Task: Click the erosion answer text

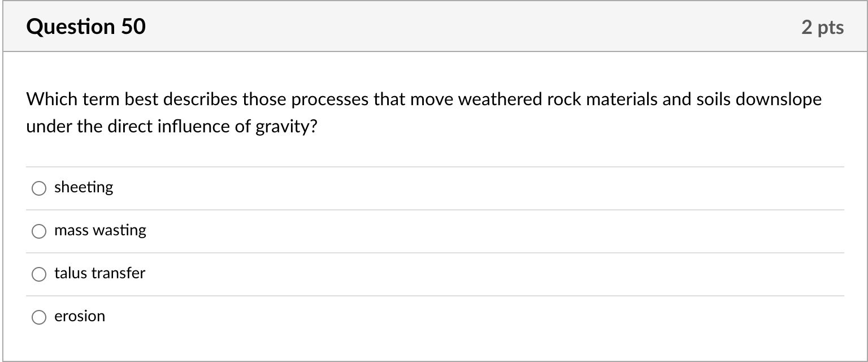Action: 80,316
